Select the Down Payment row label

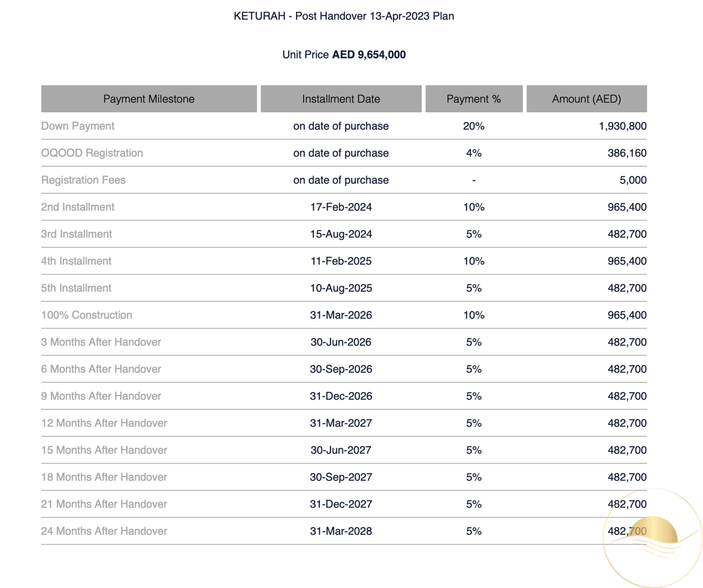[78, 126]
